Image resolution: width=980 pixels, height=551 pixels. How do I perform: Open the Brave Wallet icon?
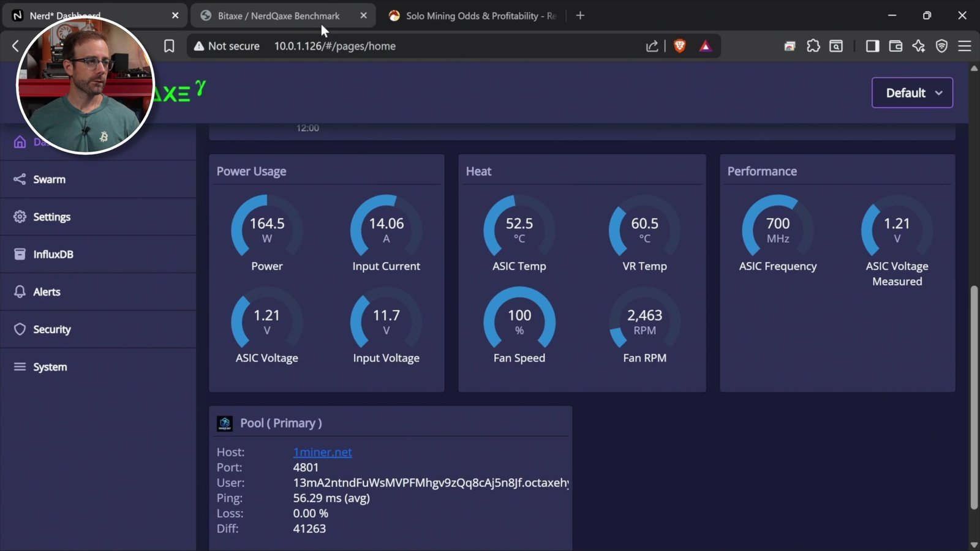tap(895, 46)
